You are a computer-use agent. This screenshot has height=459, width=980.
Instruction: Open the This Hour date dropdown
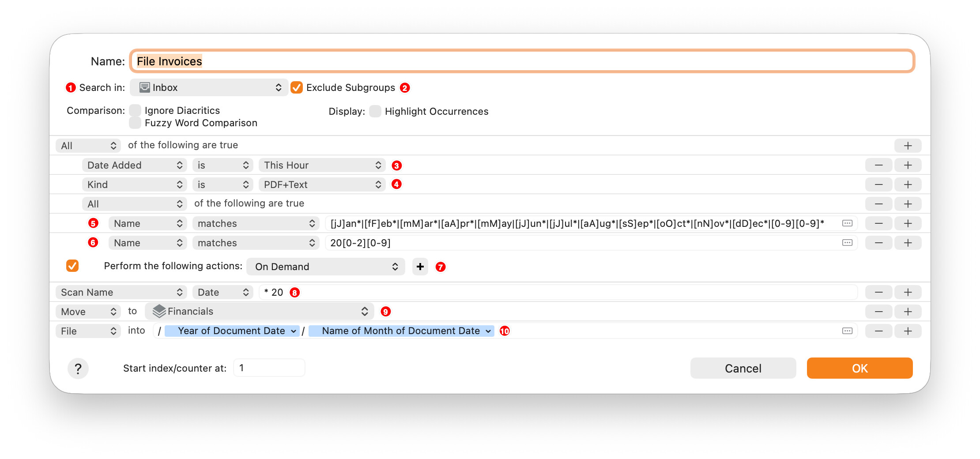point(322,165)
